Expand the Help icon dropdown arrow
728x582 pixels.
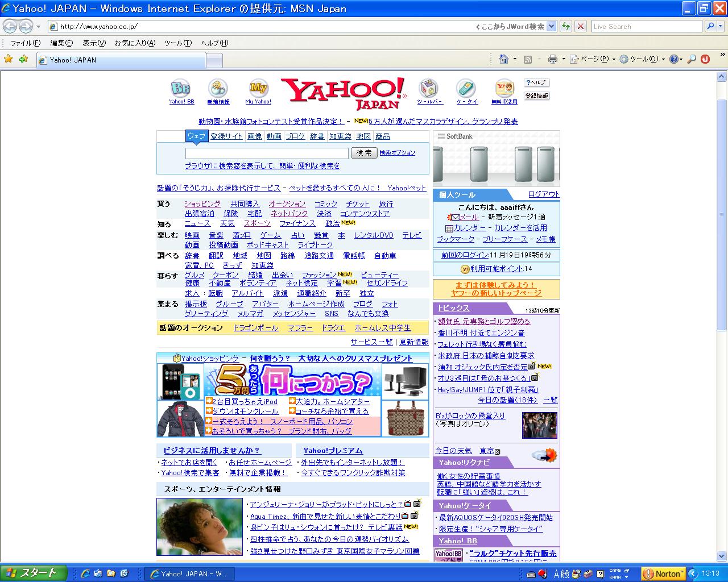(681, 59)
